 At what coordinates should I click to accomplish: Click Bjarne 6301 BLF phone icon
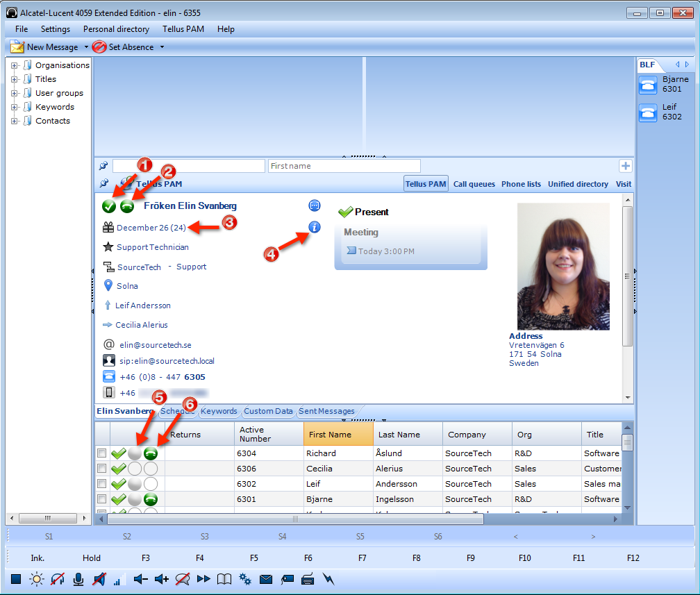click(648, 85)
